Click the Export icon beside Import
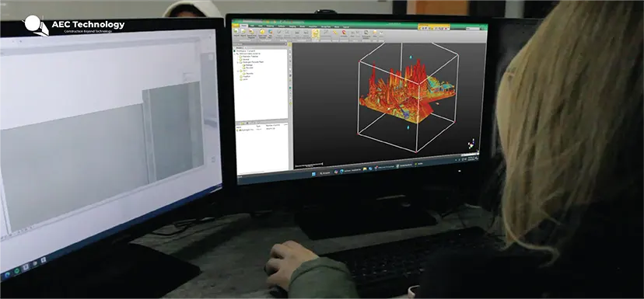Image resolution: width=644 pixels, height=299 pixels. pyautogui.click(x=243, y=31)
